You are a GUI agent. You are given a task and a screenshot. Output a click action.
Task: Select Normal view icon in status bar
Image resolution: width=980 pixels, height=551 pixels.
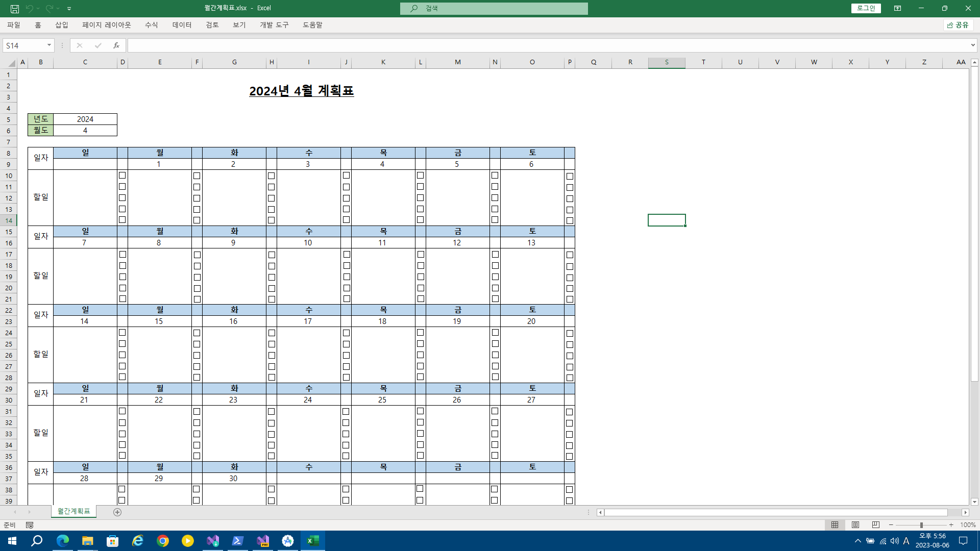[x=835, y=525]
